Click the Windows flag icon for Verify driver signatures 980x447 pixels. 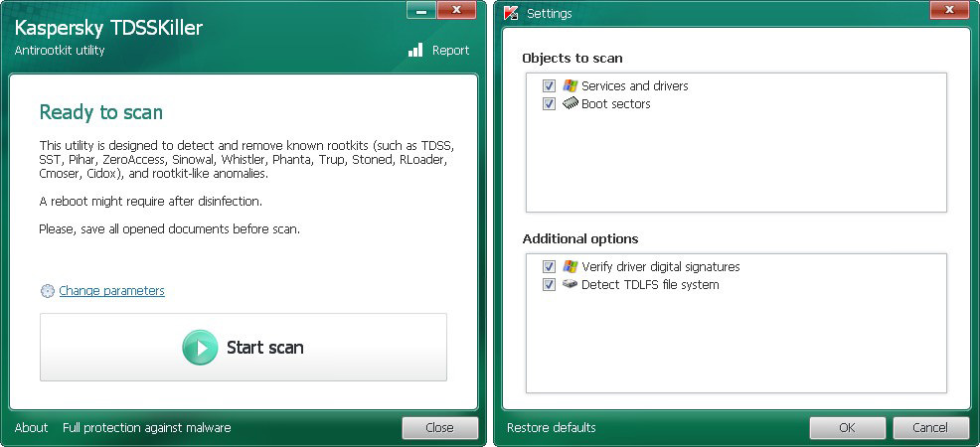[570, 266]
